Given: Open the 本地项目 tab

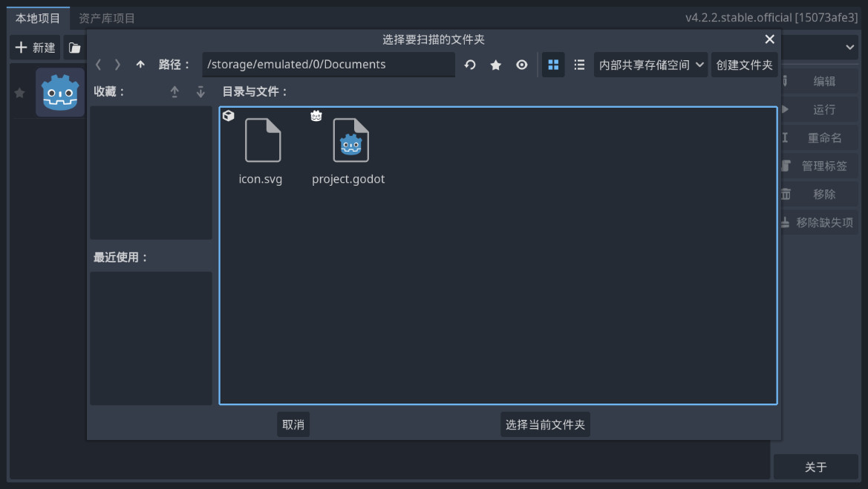Looking at the screenshot, I should tap(38, 18).
